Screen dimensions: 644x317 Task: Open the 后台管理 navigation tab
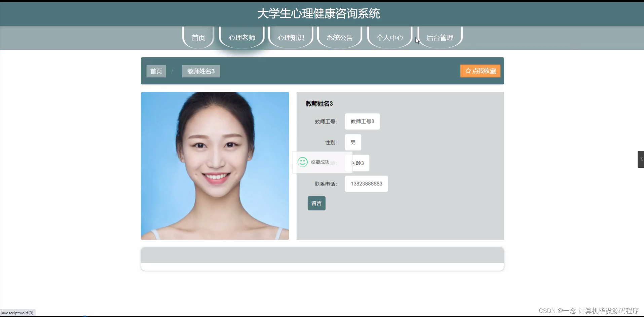[440, 38]
